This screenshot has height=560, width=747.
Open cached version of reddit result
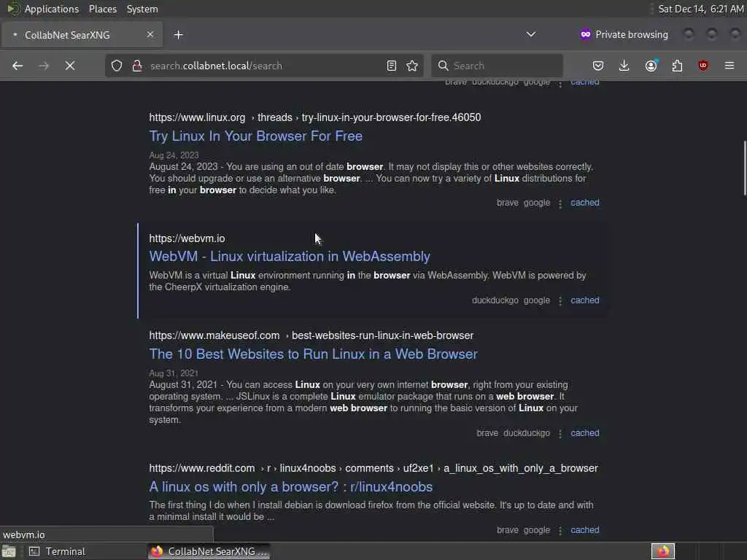coord(585,530)
